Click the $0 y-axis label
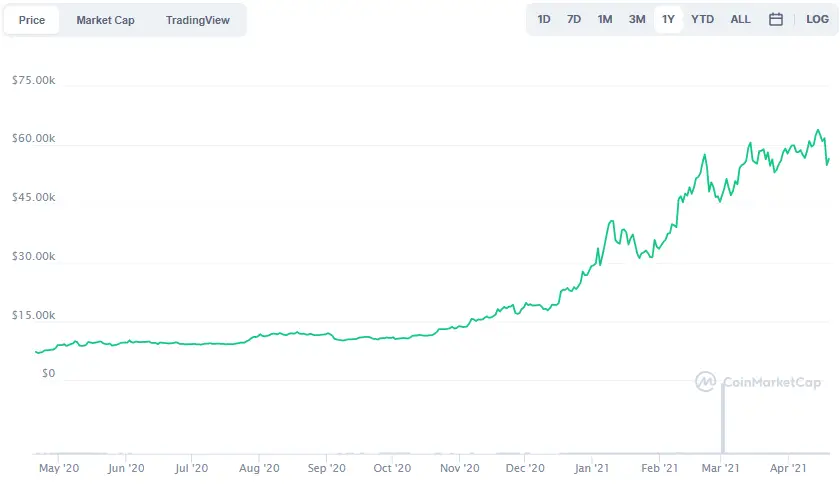Screen dimensions: 840x494 (x=48, y=373)
